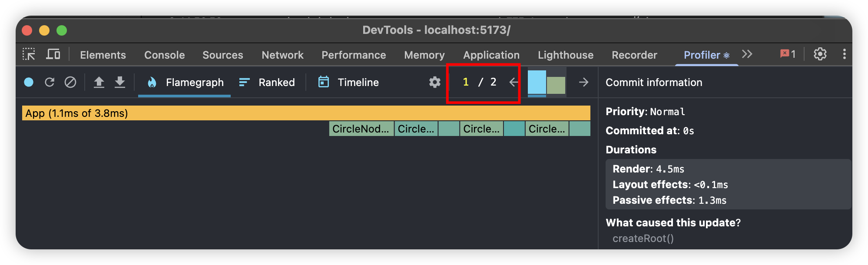This screenshot has width=868, height=265.
Task: Clear profiling data icon
Action: pos(70,82)
